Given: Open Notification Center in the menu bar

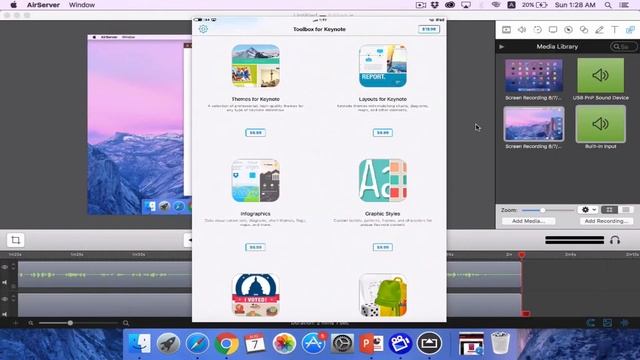Looking at the screenshot, I should 624,5.
